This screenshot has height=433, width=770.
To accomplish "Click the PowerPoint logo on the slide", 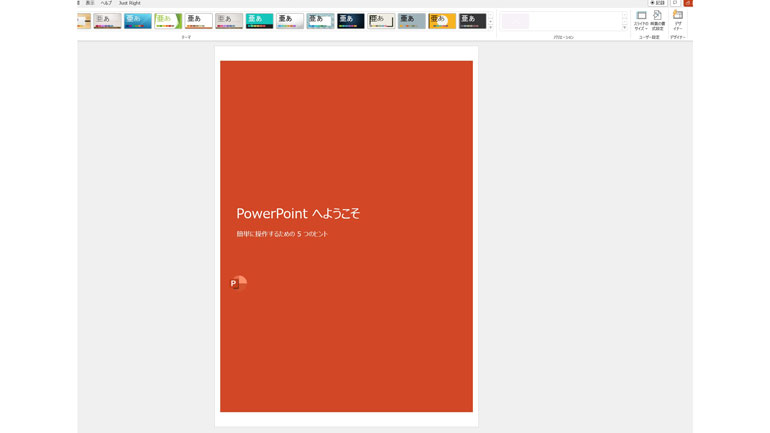I will (x=238, y=283).
